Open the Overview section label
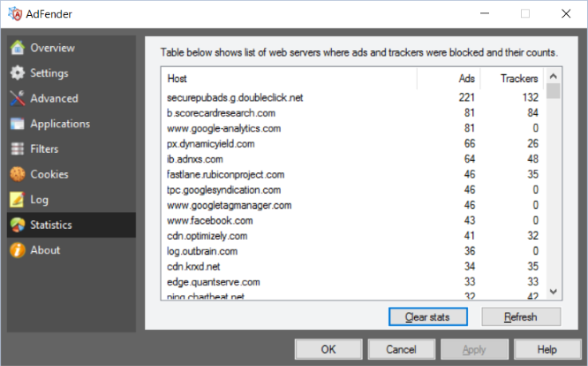The width and height of the screenshot is (588, 366). [52, 48]
